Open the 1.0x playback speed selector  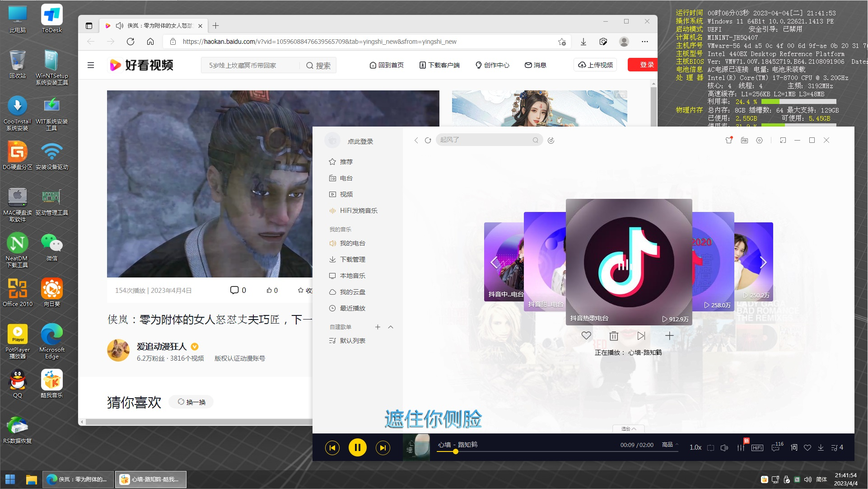(x=695, y=447)
